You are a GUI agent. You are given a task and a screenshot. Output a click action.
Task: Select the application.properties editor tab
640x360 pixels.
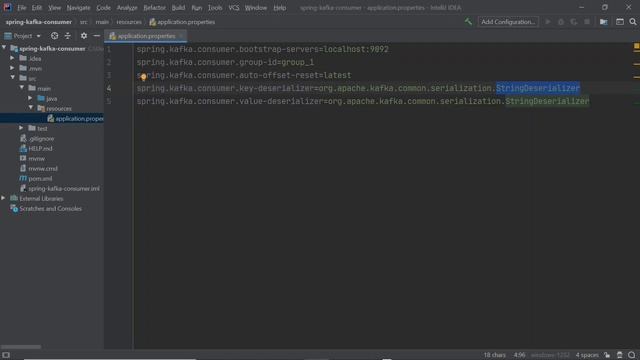tap(146, 36)
